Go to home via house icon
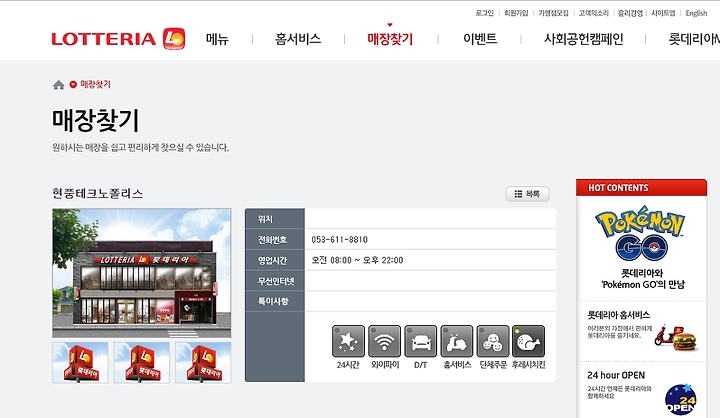Viewport: 720px width, 418px height. pyautogui.click(x=58, y=85)
